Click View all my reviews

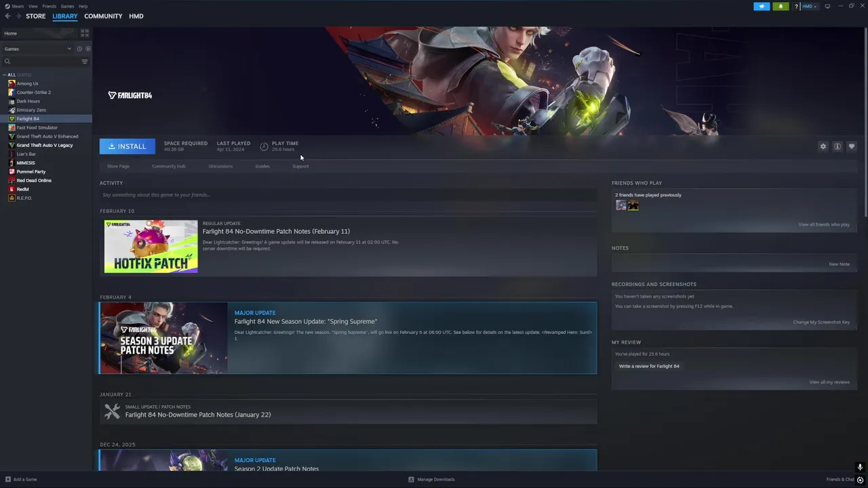(829, 382)
